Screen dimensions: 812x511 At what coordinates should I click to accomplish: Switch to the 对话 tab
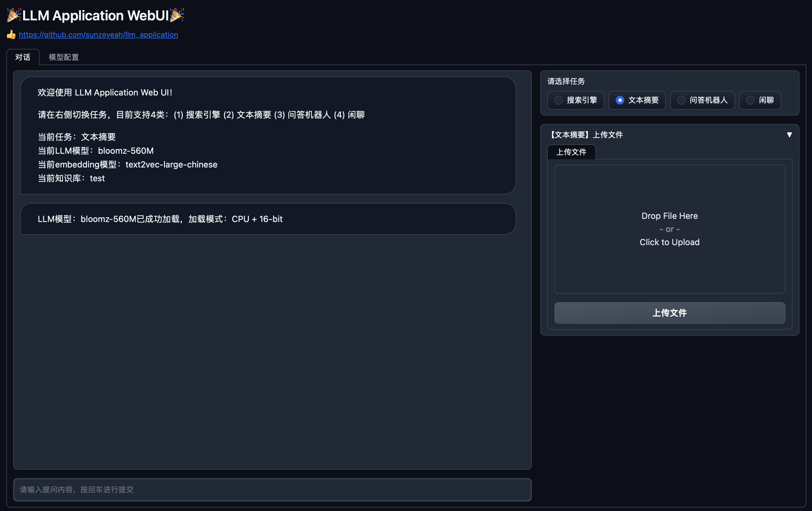(x=23, y=57)
